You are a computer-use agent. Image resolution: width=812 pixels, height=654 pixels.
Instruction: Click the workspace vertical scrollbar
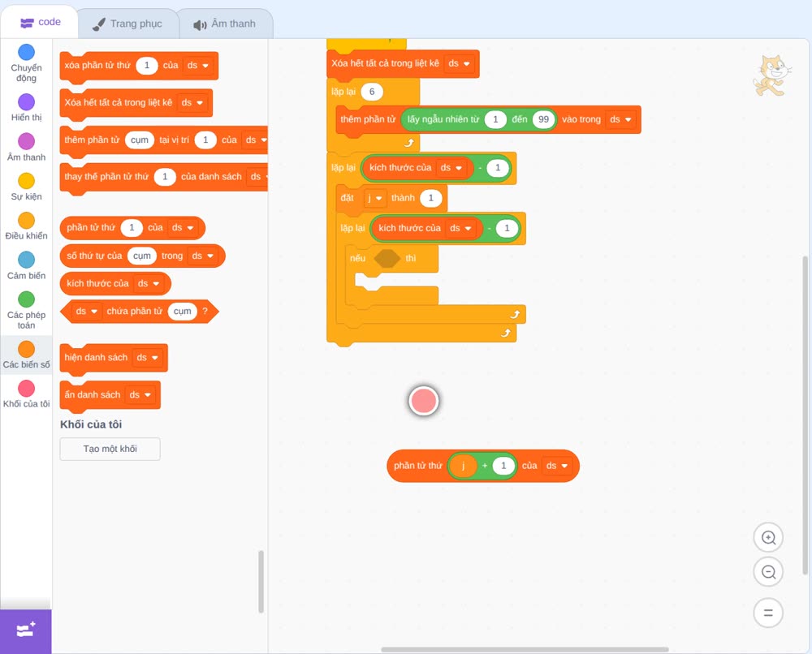[x=806, y=415]
